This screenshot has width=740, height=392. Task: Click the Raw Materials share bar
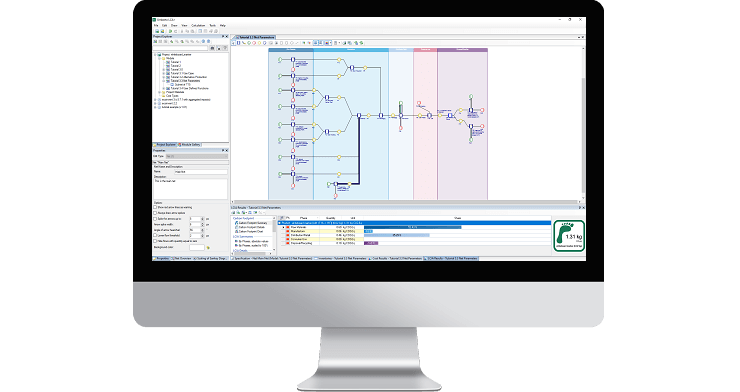(x=412, y=227)
